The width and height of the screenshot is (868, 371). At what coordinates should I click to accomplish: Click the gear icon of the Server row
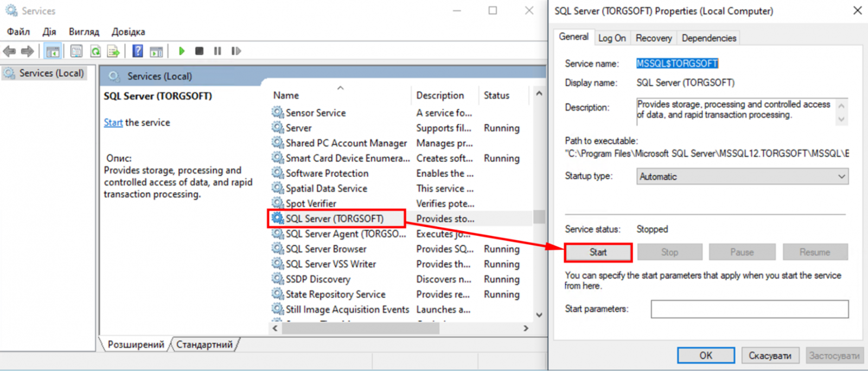pyautogui.click(x=278, y=127)
